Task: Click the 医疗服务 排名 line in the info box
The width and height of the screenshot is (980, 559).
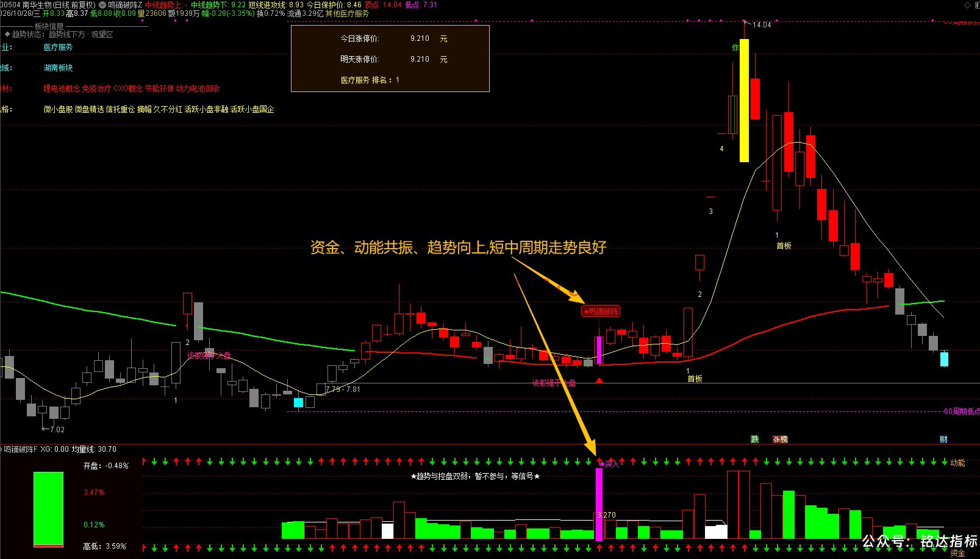Action: (370, 80)
